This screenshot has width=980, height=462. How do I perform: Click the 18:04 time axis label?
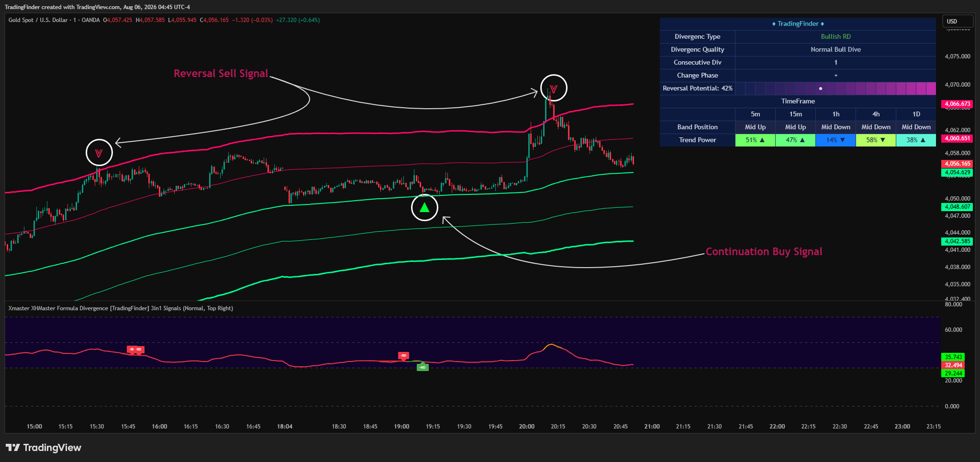(x=285, y=427)
